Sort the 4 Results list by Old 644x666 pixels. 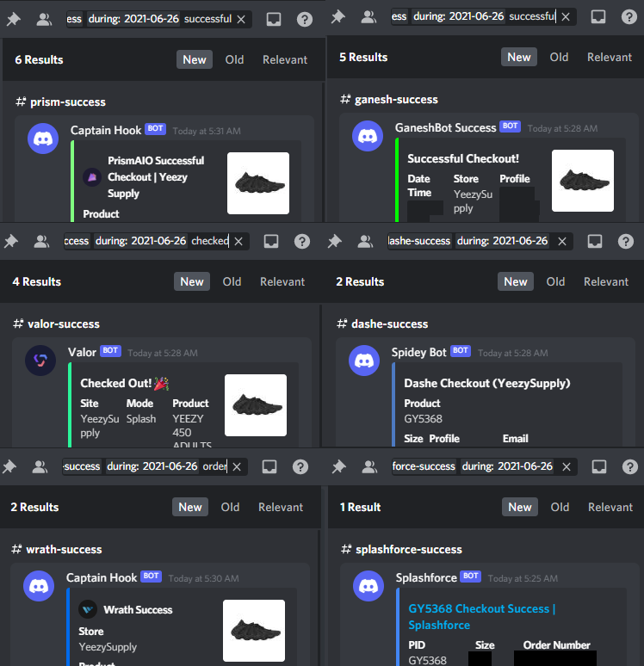click(232, 281)
